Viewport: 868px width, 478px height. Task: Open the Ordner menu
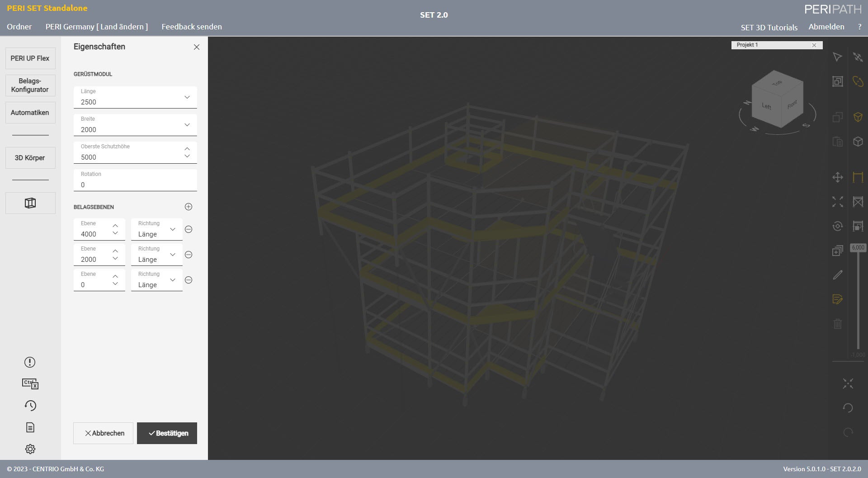19,27
